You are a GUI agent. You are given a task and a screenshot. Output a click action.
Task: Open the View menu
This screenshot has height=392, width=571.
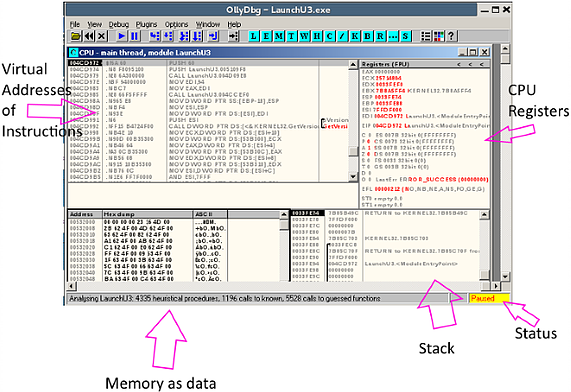(x=95, y=24)
